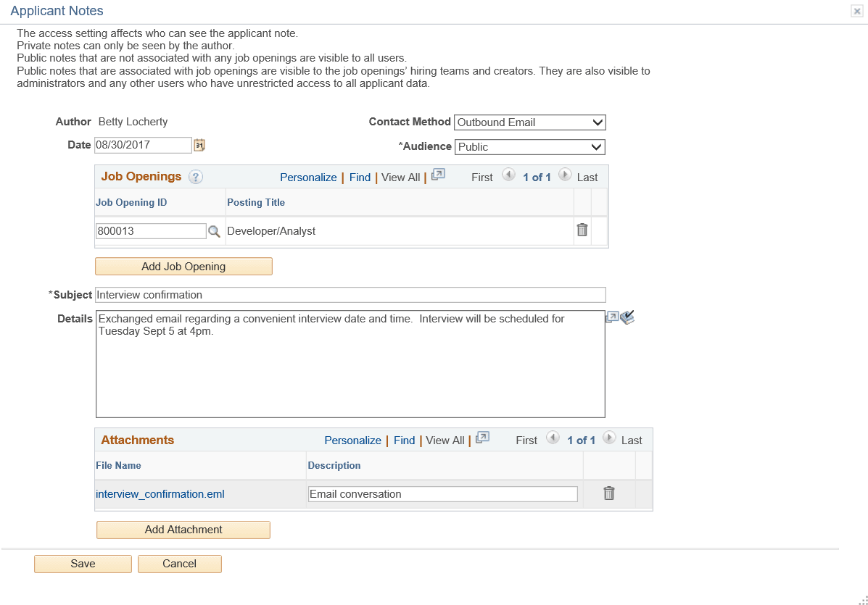This screenshot has width=868, height=605.
Task: Click Find link in Attachments header
Action: [x=404, y=441]
